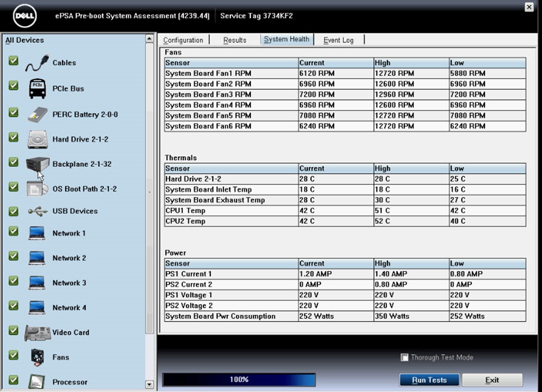542x392 pixels.
Task: Click the 12960 RPM high value
Action: point(394,94)
